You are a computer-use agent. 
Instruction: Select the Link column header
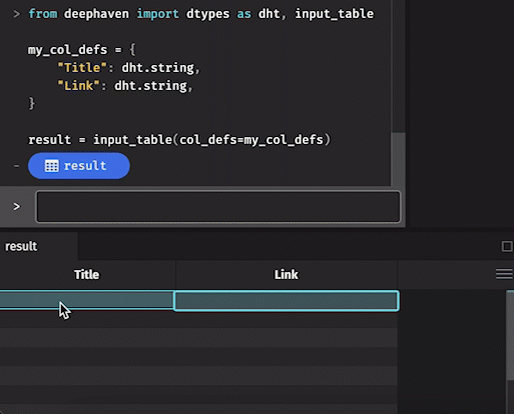click(286, 275)
